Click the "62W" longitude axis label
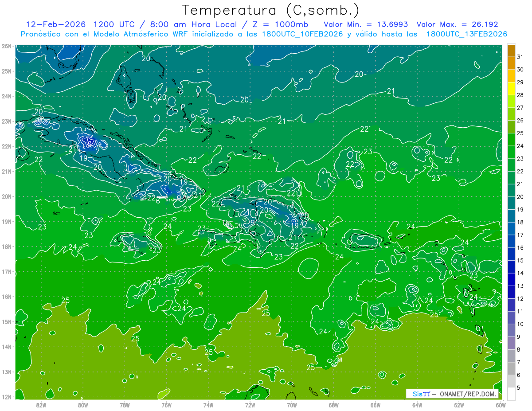Image resolution: width=532 pixels, height=411 pixels. coord(459,405)
